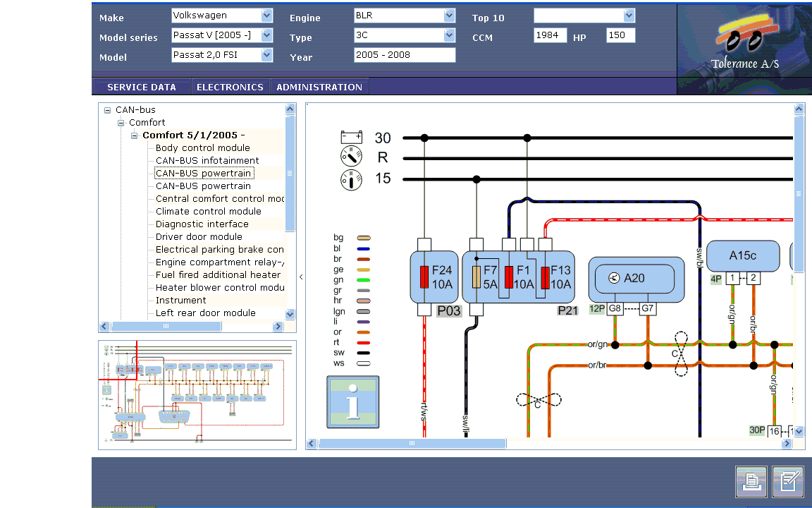This screenshot has width=812, height=508.
Task: Select Heater blower control module
Action: (220, 288)
